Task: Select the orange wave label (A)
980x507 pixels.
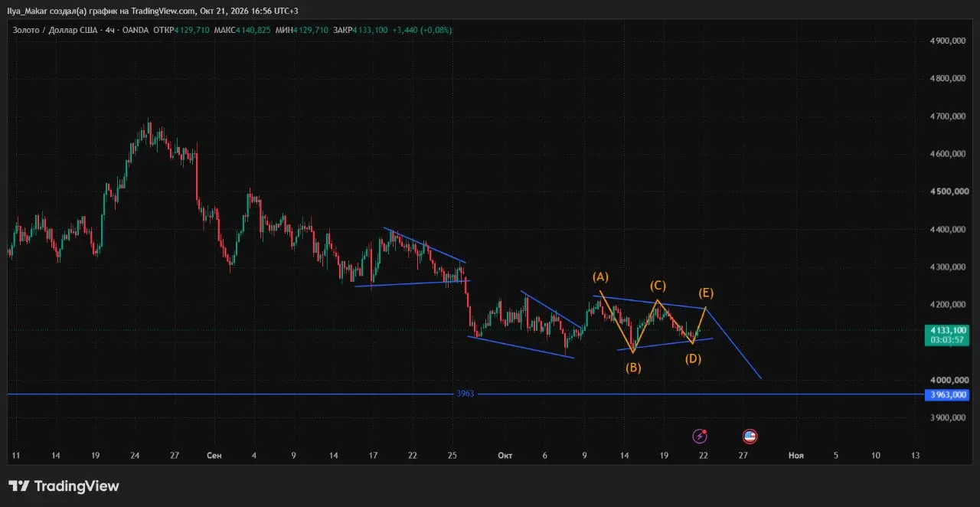Action: tap(600, 276)
